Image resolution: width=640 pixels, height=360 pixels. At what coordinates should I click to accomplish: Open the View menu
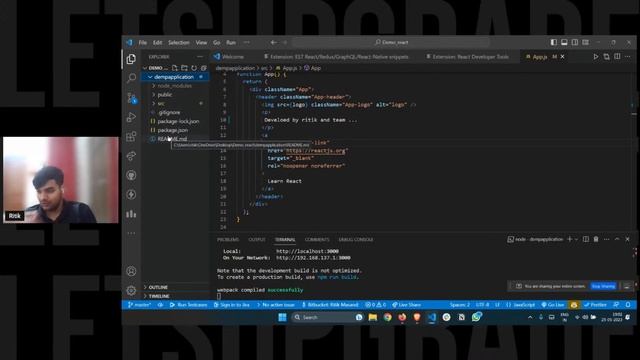click(201, 42)
